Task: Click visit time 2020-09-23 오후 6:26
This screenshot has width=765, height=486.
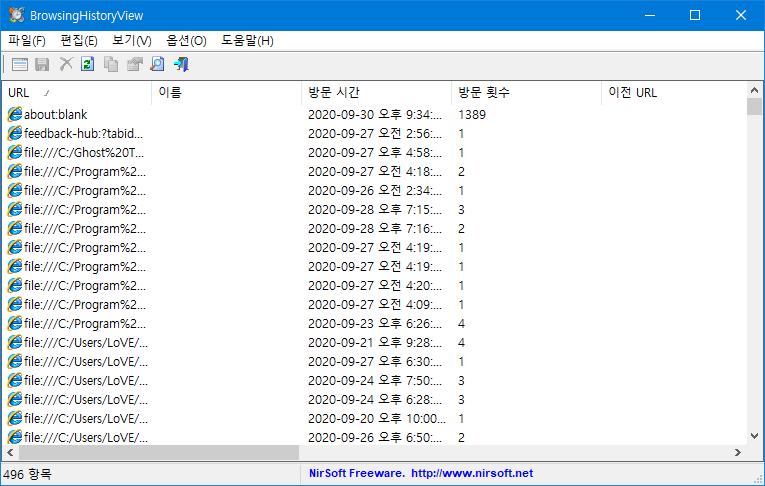Action: (375, 324)
